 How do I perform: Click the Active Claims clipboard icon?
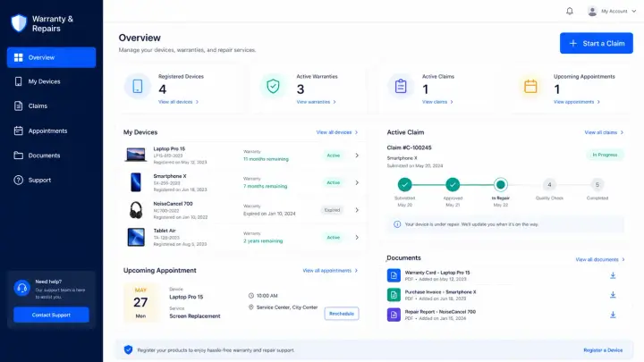(x=401, y=86)
